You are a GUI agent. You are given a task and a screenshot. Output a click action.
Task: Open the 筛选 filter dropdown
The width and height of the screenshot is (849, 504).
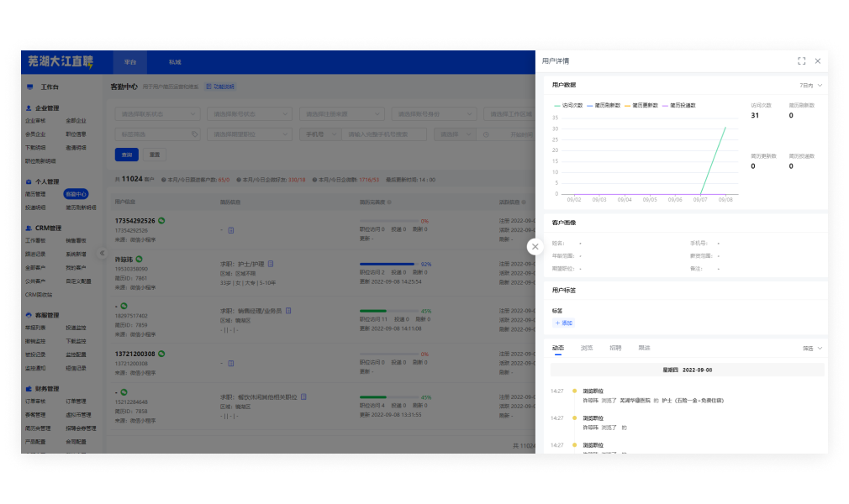[x=812, y=348]
